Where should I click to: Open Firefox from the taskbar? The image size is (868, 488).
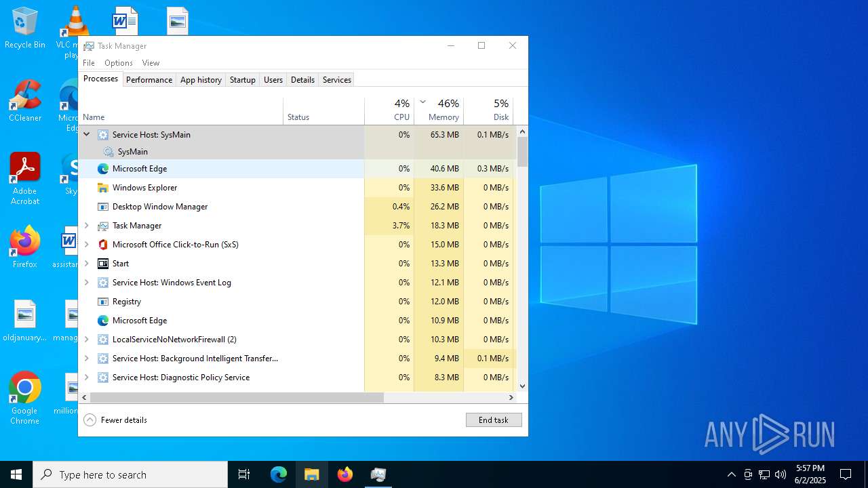(x=345, y=474)
